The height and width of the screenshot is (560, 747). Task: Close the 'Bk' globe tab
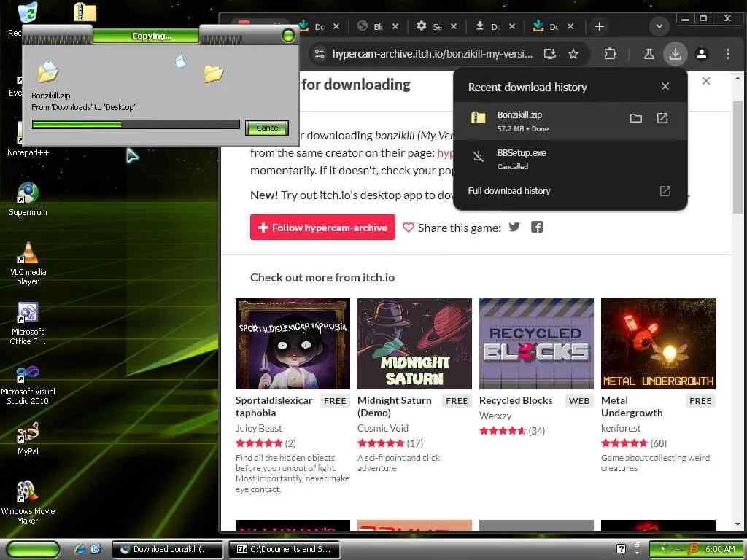[x=395, y=26]
